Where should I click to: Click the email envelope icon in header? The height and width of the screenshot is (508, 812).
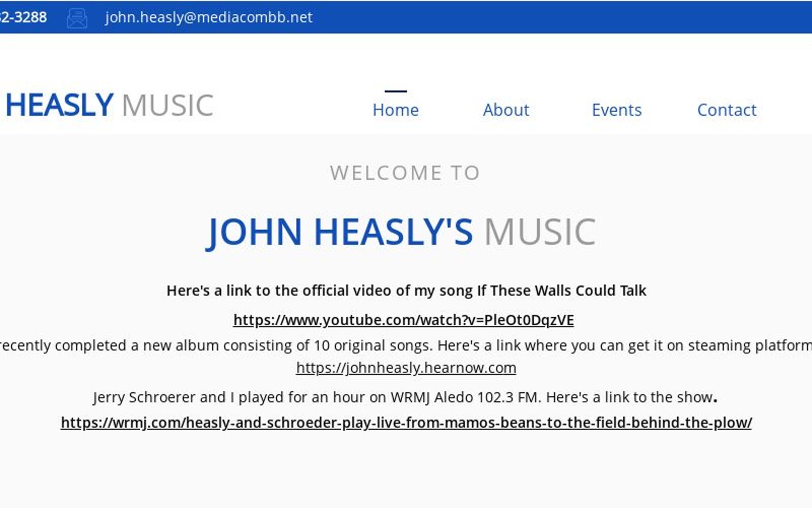coord(77,18)
